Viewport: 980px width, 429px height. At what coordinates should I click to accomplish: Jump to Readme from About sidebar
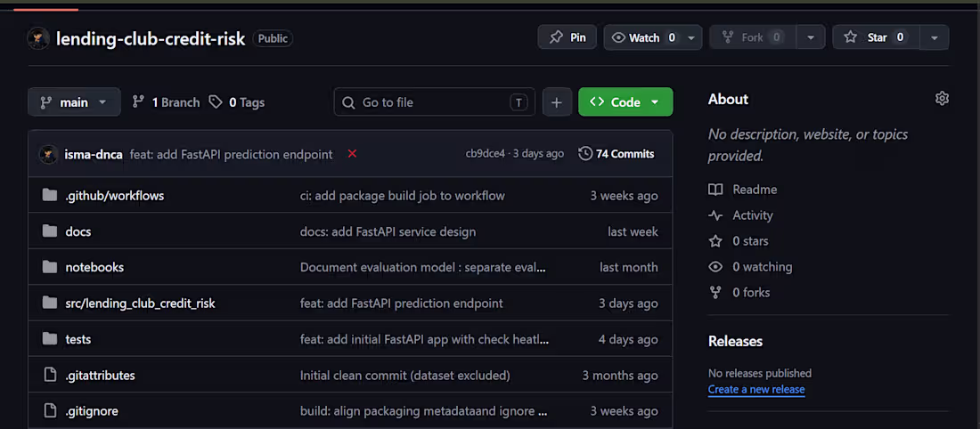pos(743,190)
